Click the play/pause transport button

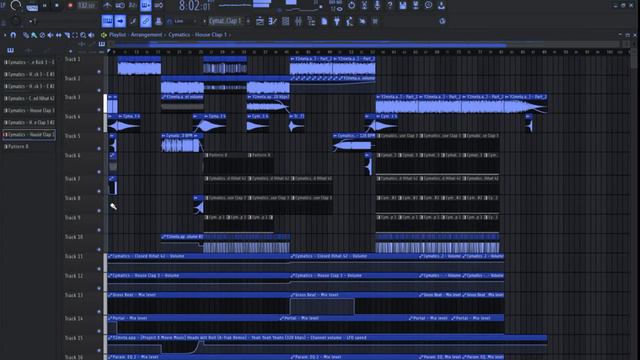pyautogui.click(x=44, y=6)
